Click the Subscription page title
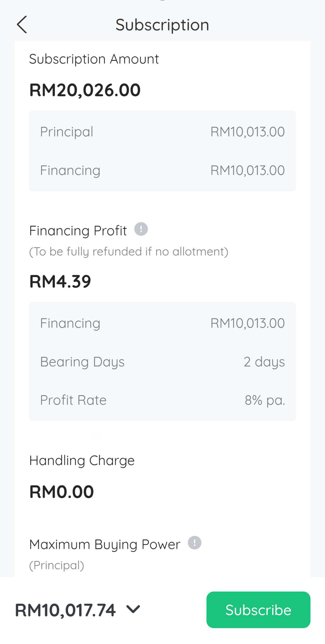 162,25
